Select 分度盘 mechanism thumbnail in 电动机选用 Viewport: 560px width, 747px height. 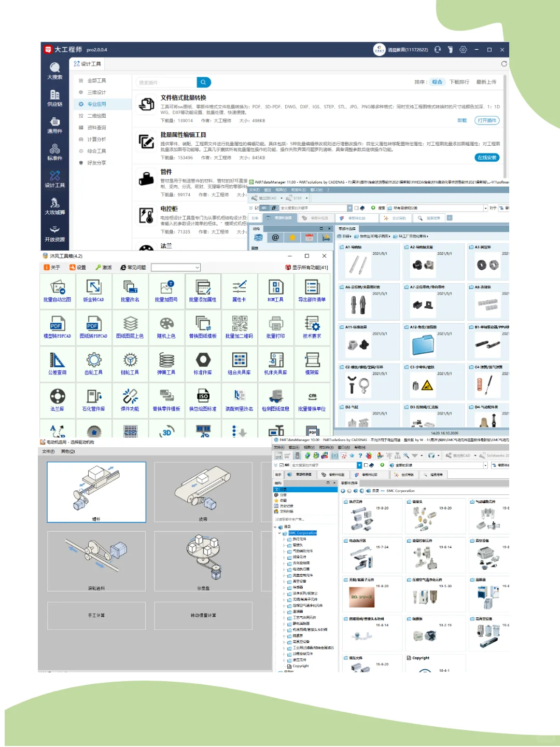(x=203, y=561)
